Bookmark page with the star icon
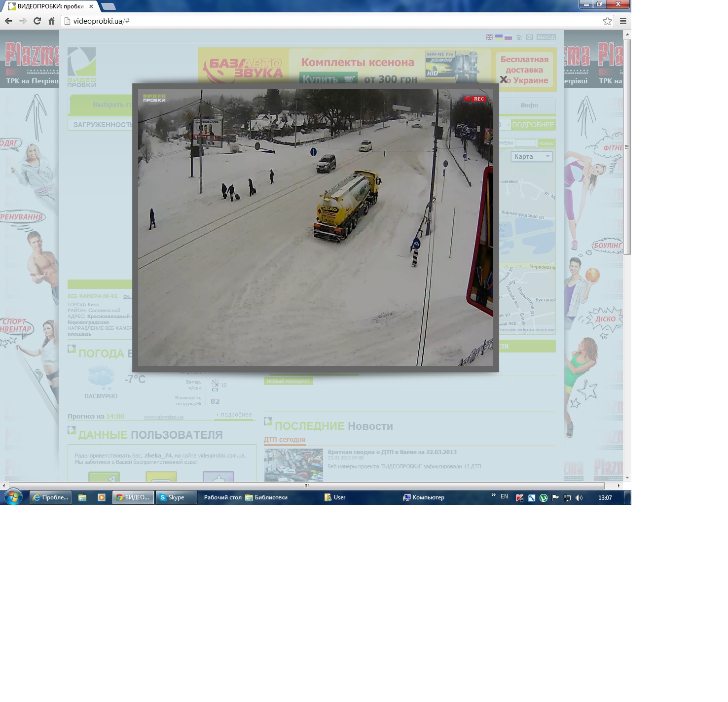The width and height of the screenshot is (728, 702). [x=607, y=21]
